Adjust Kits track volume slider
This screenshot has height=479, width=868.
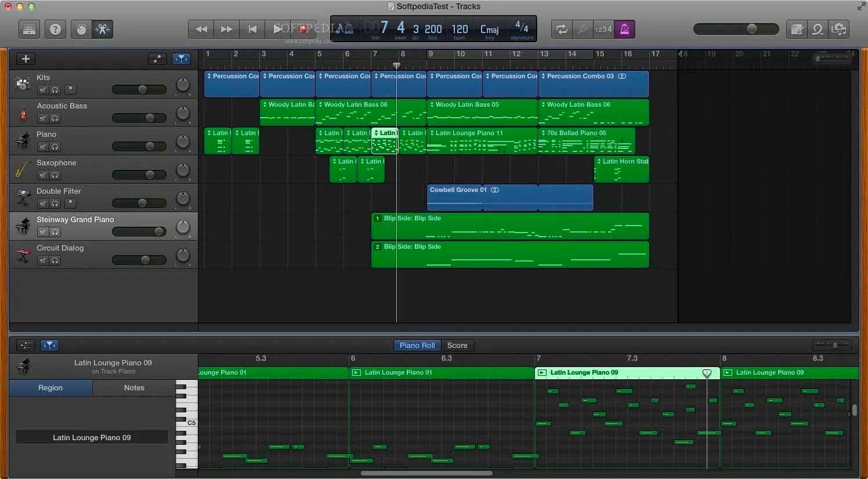pyautogui.click(x=139, y=89)
